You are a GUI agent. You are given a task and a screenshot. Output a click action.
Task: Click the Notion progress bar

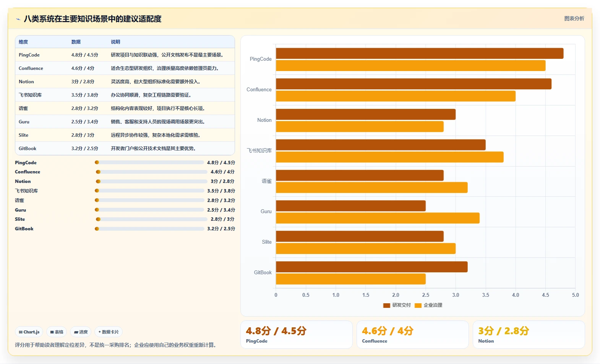(151, 181)
